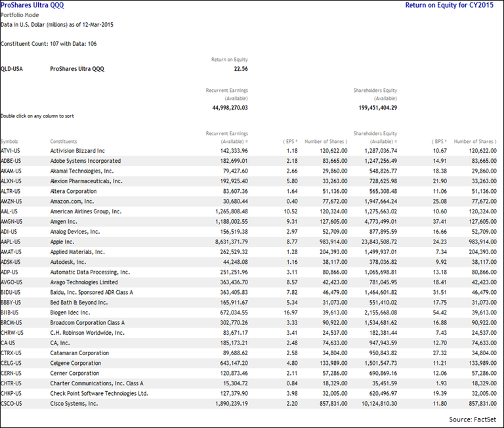Screen dimensions: 504x428
Task: Click American Airlines EPS value 10.52
Action: (291, 211)
